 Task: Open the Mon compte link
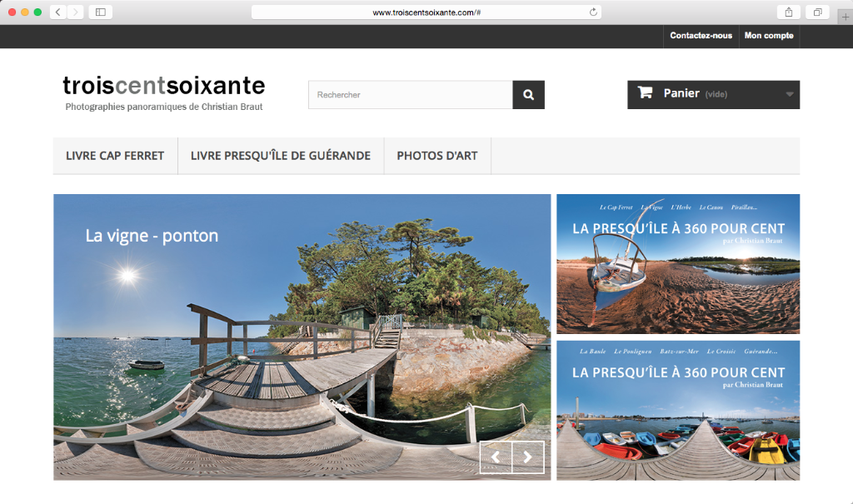coord(768,36)
